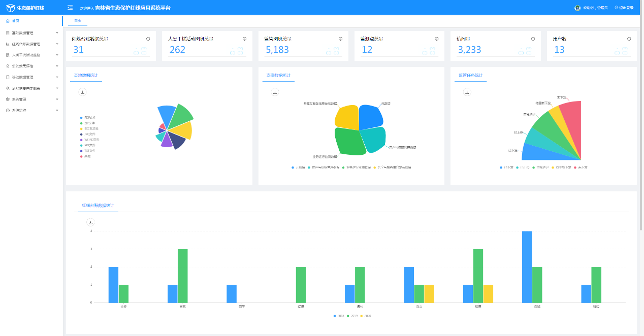Image resolution: width=644 pixels, height=336 pixels.
Task: Select the 首页 tab in the tab bar
Action: (x=77, y=21)
